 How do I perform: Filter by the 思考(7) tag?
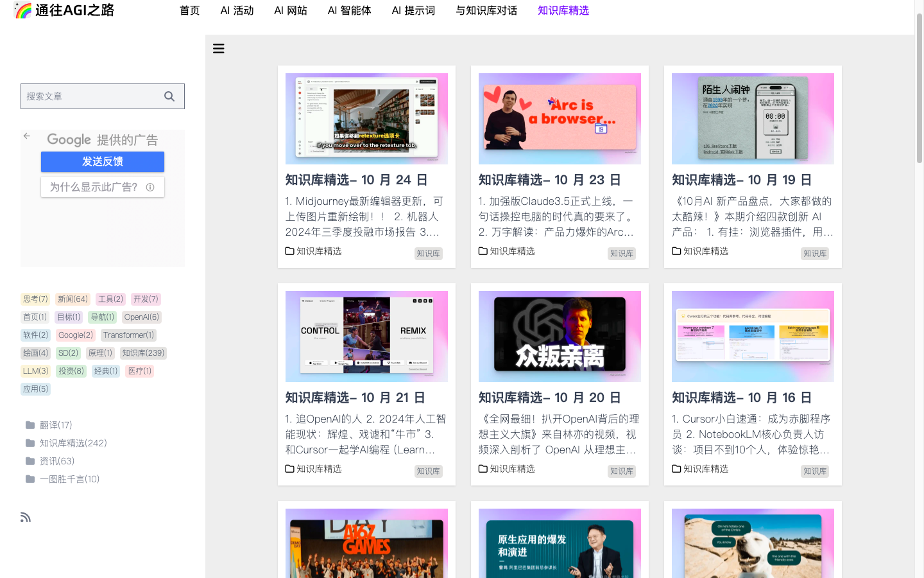pos(35,299)
